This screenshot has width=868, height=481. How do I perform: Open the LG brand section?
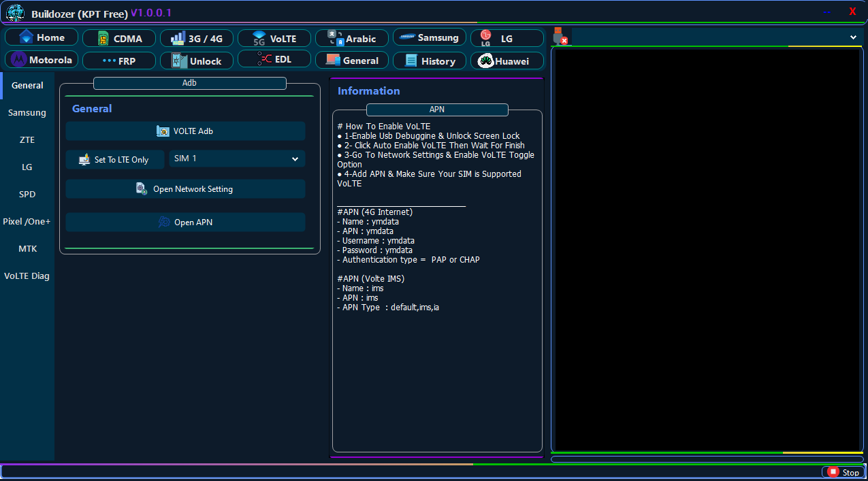[x=507, y=39]
